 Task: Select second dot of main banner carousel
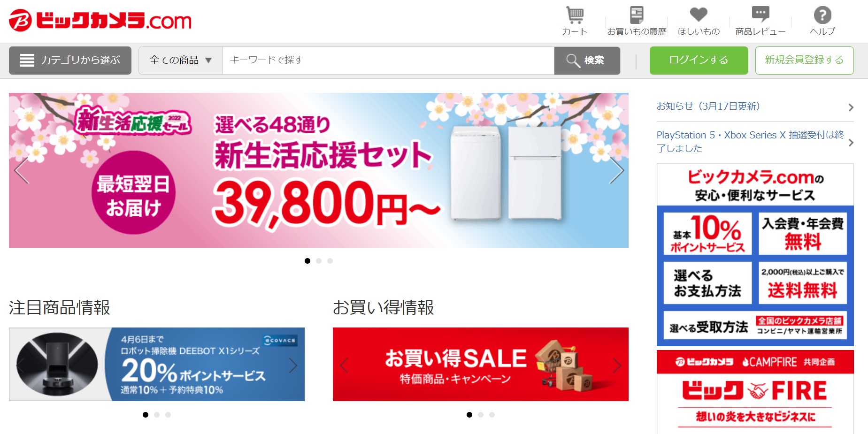(319, 261)
